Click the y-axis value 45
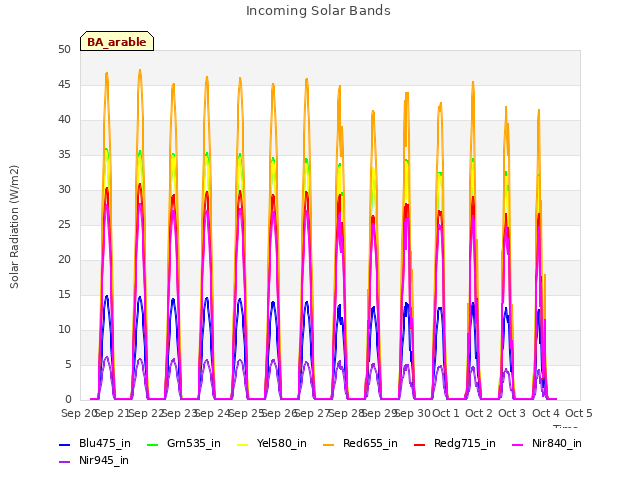The width and height of the screenshot is (640, 480). coord(64,85)
